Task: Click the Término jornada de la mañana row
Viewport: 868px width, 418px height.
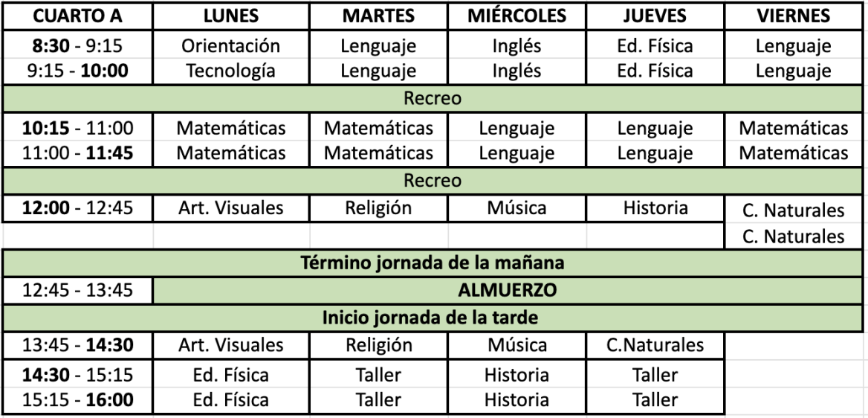Action: 434,263
